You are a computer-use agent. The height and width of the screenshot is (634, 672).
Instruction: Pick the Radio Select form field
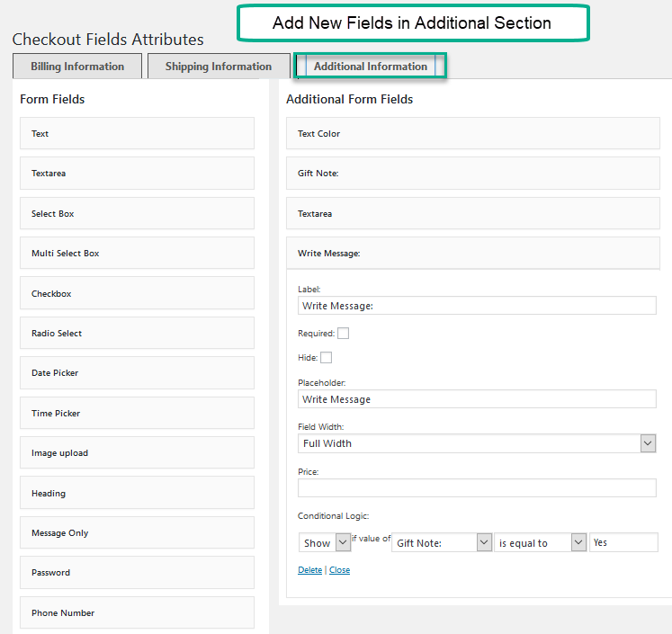(137, 334)
